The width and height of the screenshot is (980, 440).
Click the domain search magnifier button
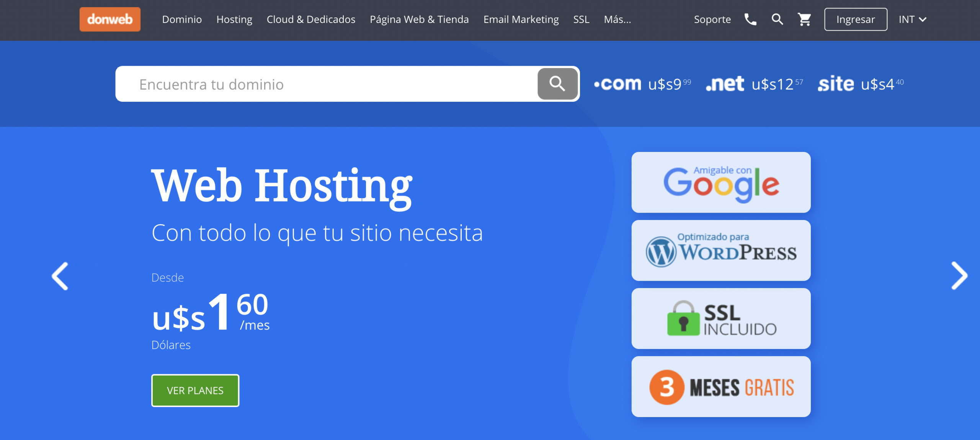[557, 84]
